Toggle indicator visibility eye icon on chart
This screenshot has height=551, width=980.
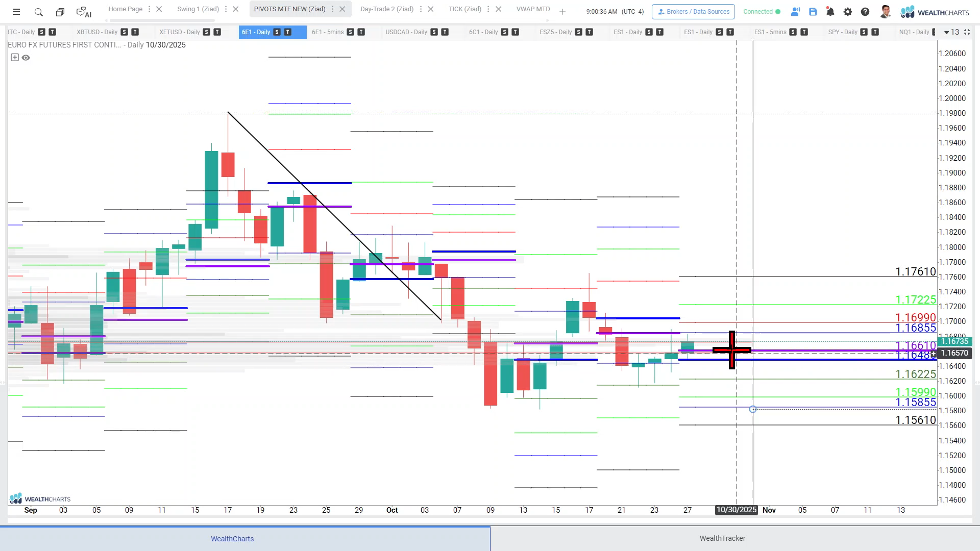26,58
